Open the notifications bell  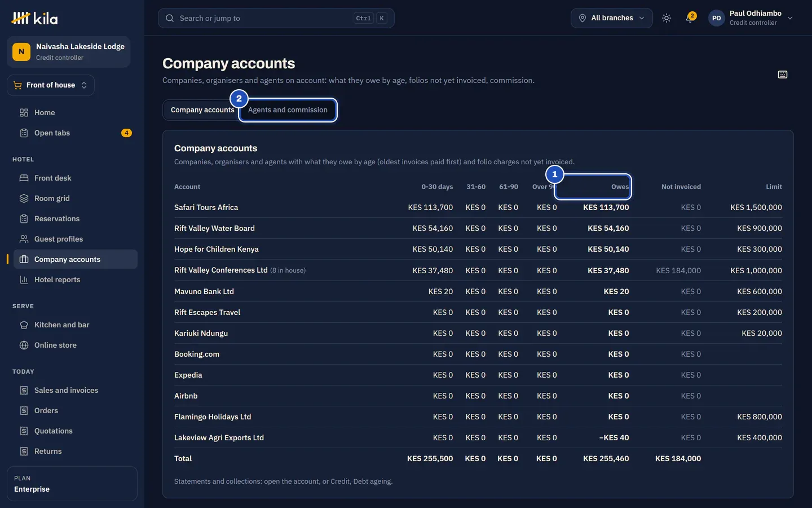[x=689, y=18]
